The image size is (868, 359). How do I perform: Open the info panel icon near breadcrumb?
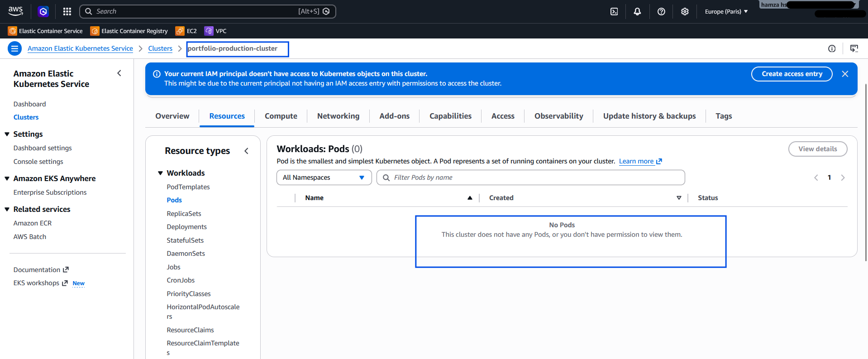point(832,48)
